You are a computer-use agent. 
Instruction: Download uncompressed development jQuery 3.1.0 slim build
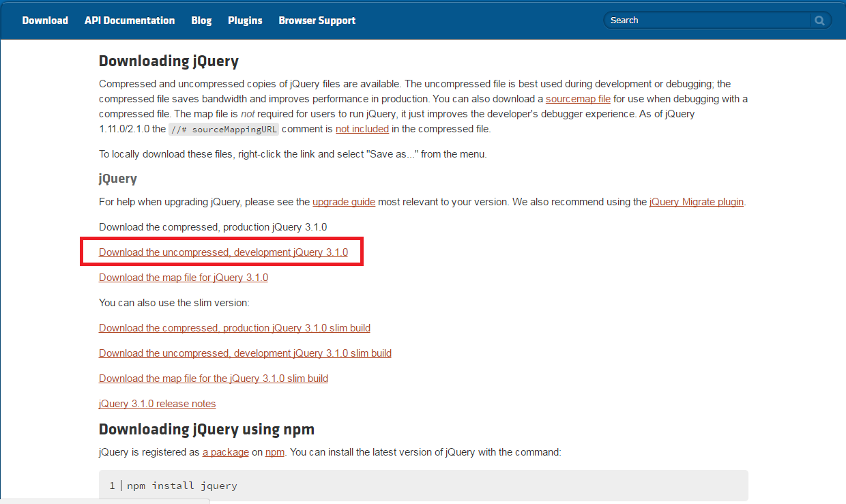245,353
